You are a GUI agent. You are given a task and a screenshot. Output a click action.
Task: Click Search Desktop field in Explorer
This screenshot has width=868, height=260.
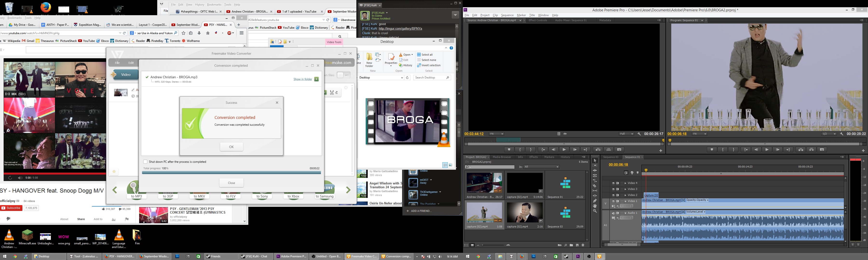(432, 78)
